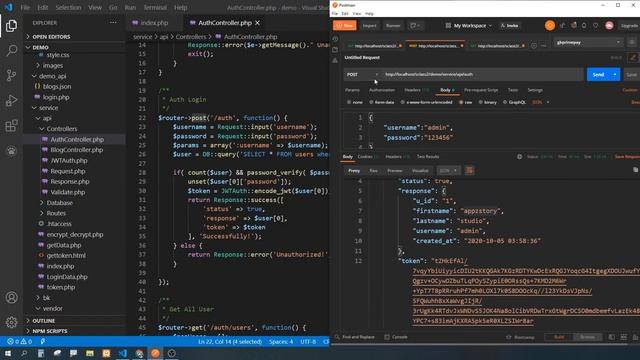
Task: Open the JSON body format dropdown
Action: 541,102
